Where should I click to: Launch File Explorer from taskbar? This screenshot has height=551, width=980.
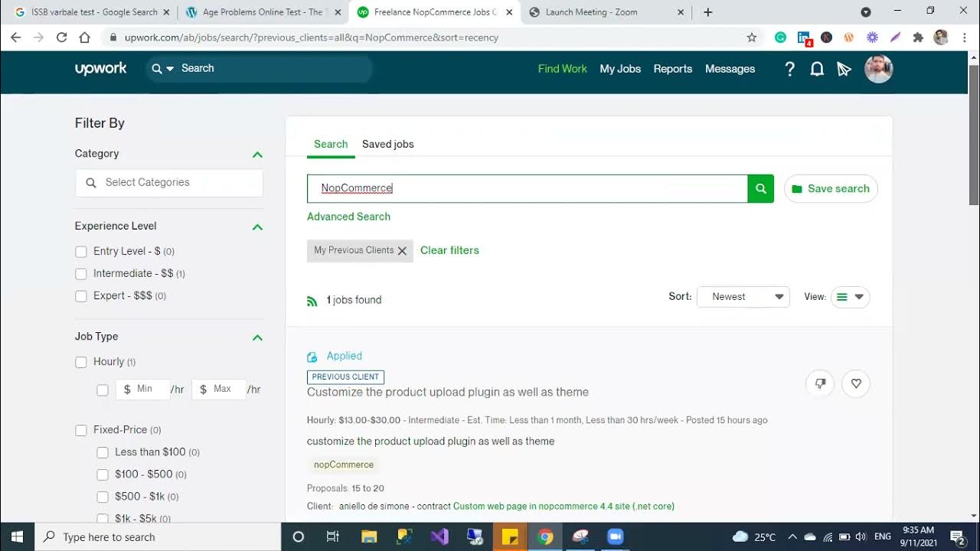369,536
